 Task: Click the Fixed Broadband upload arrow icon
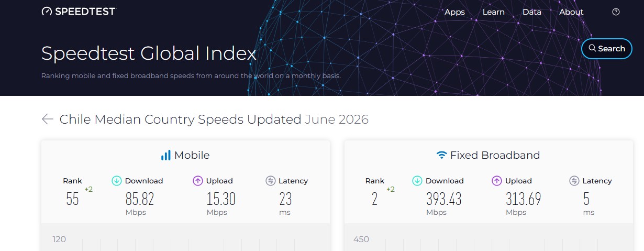[x=497, y=181]
